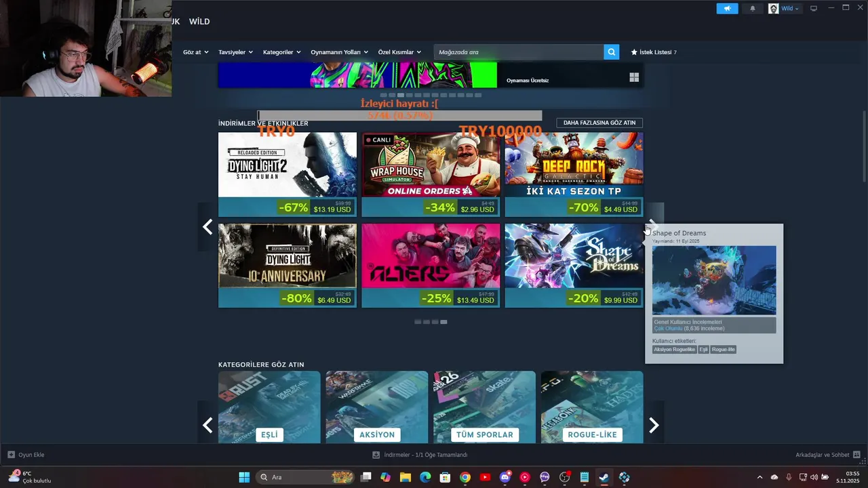Open Microsoft Edge from the taskbar
868x488 pixels.
(x=425, y=477)
